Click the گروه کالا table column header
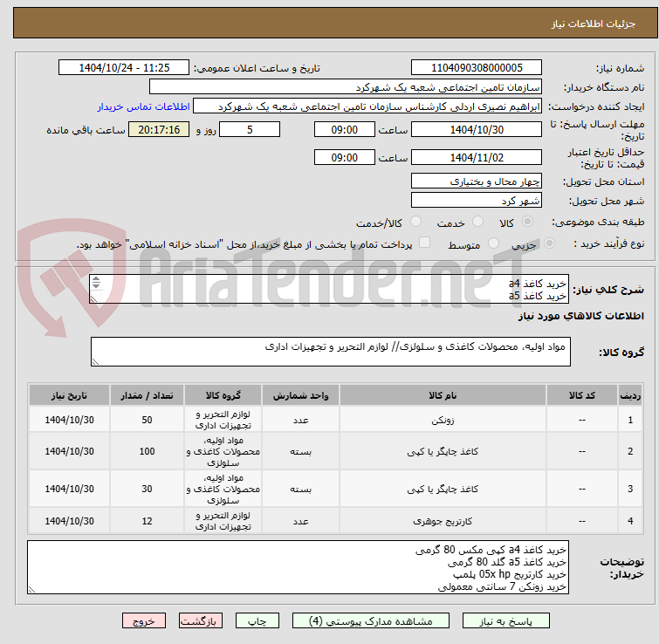The image size is (659, 644). 223,395
